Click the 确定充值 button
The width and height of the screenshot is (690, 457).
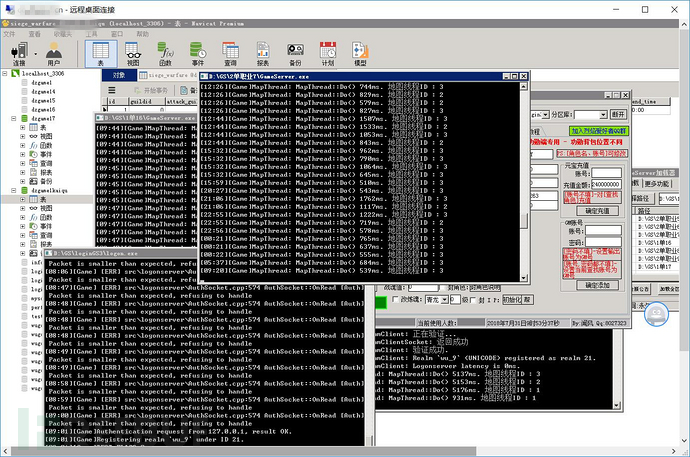coord(597,211)
